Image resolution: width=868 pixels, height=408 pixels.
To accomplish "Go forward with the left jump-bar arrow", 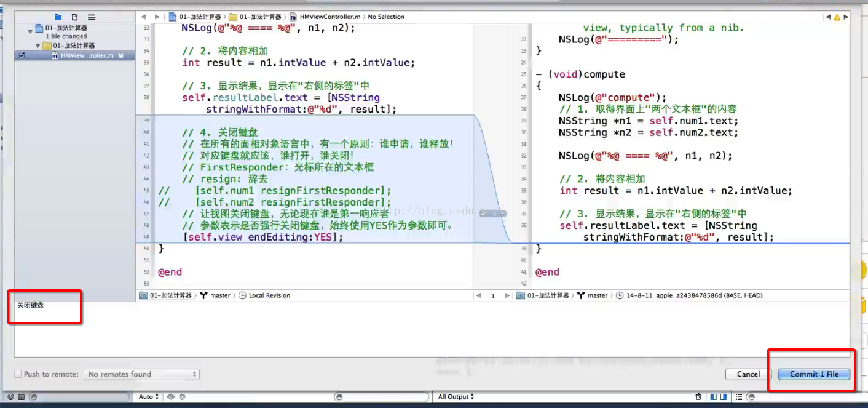I will (x=157, y=17).
